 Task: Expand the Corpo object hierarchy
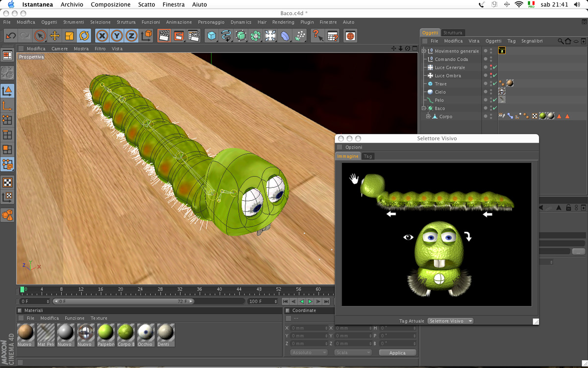(x=428, y=116)
